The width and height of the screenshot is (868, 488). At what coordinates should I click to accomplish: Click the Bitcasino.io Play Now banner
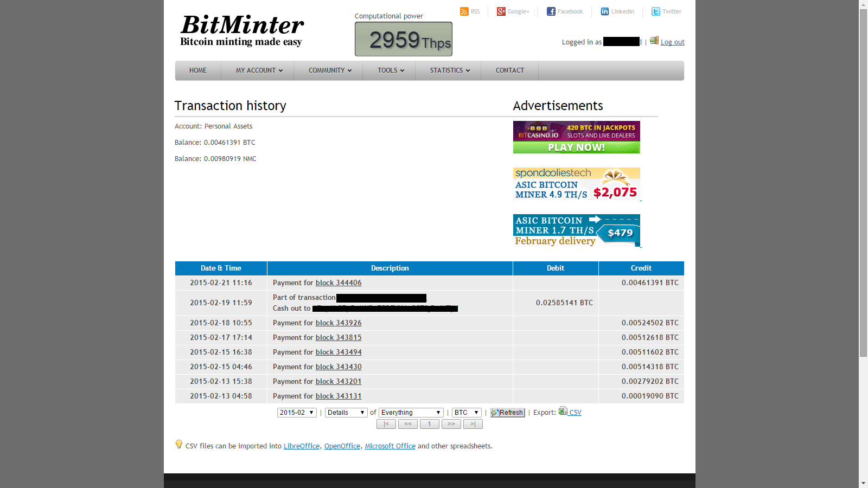[x=577, y=137]
